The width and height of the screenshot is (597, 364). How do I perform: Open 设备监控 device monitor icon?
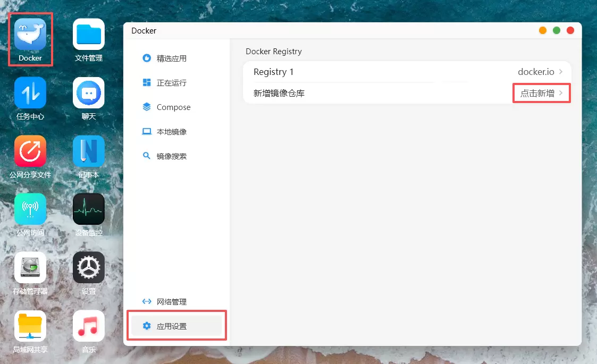pos(88,209)
